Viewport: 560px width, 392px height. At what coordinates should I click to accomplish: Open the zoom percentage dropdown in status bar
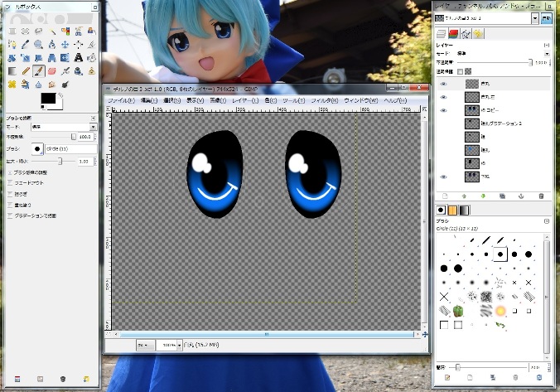point(179,346)
